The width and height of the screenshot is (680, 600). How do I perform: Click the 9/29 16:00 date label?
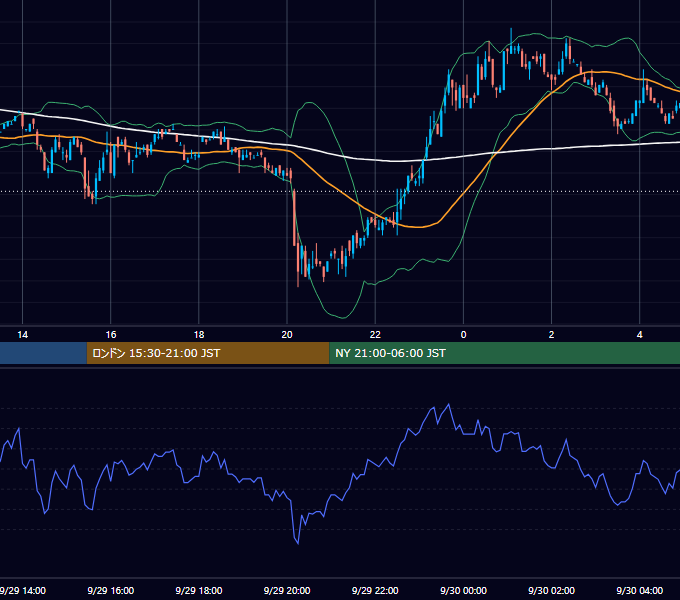click(x=111, y=590)
